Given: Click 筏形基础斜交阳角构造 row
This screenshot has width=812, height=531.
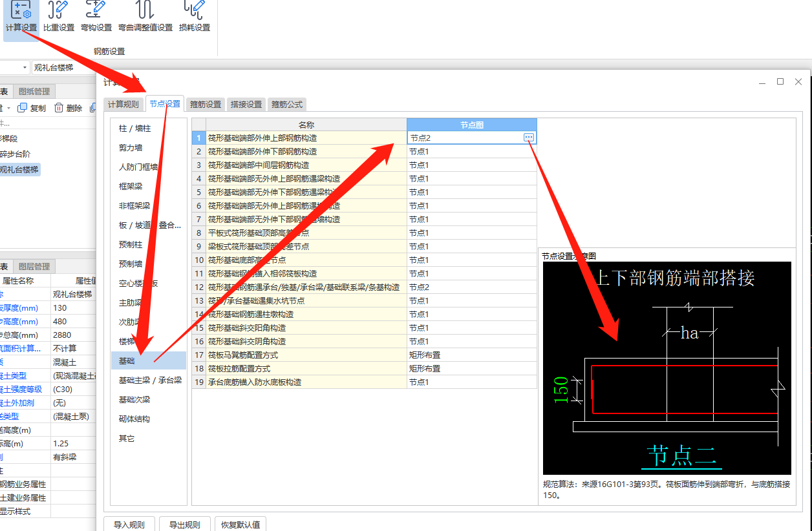Looking at the screenshot, I should click(306, 328).
